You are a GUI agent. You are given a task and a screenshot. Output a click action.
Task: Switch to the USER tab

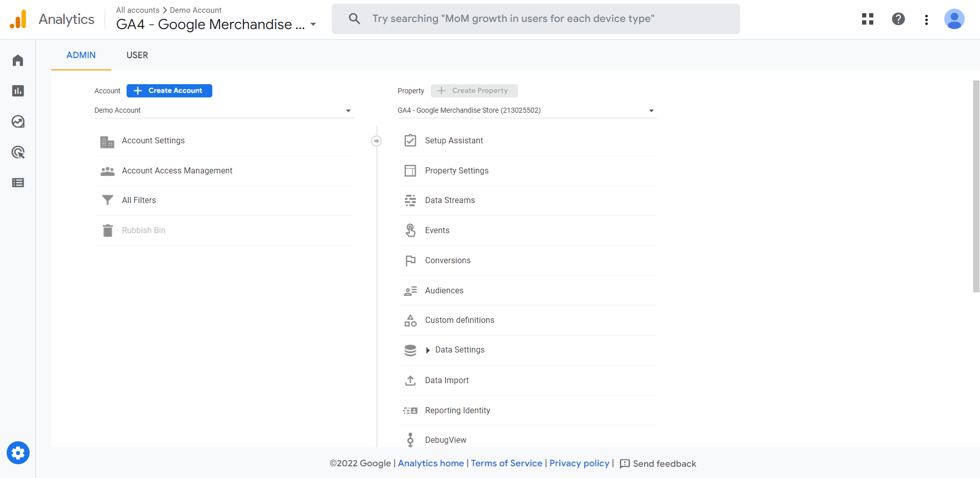tap(137, 55)
